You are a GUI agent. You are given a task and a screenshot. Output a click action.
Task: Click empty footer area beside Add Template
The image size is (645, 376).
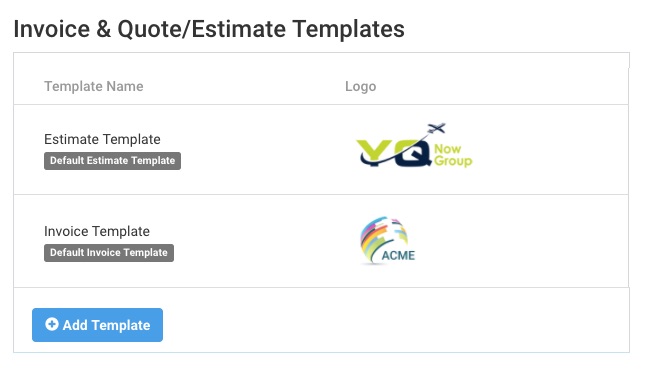[x=395, y=320]
